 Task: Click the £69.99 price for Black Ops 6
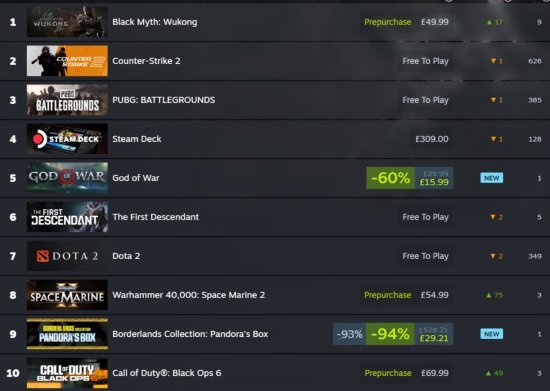435,373
